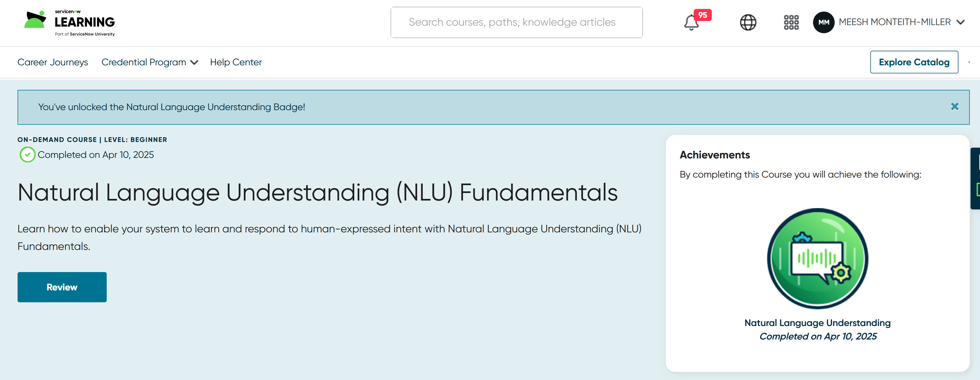The width and height of the screenshot is (980, 380).
Task: Click the Natural Language Understanding badge name
Action: tap(817, 323)
